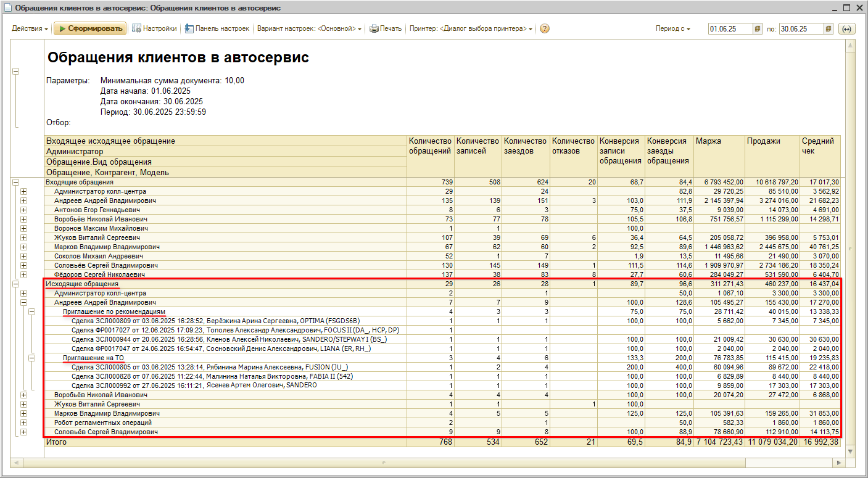The image size is (868, 478).
Task: Open report Настройки from the toolbar
Action: click(154, 29)
